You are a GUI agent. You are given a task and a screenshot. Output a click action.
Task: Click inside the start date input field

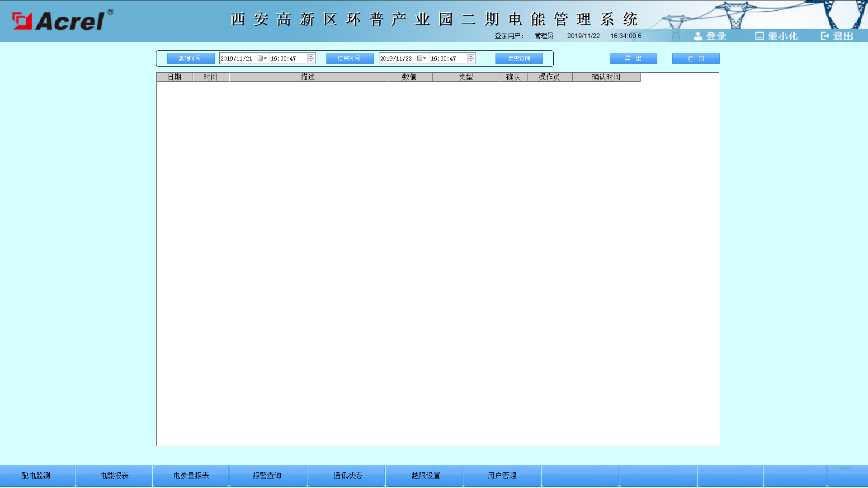[235, 58]
